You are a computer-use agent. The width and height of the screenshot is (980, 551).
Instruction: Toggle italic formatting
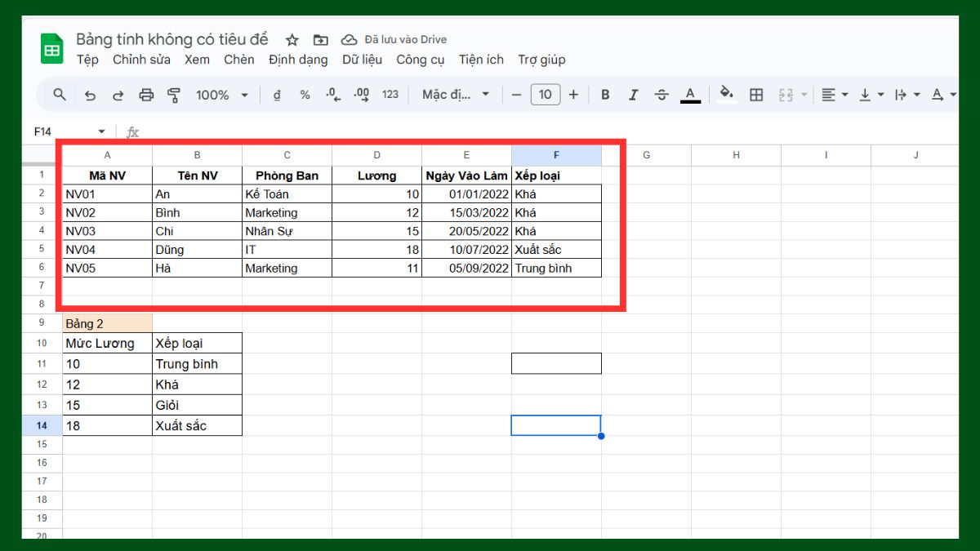tap(633, 94)
